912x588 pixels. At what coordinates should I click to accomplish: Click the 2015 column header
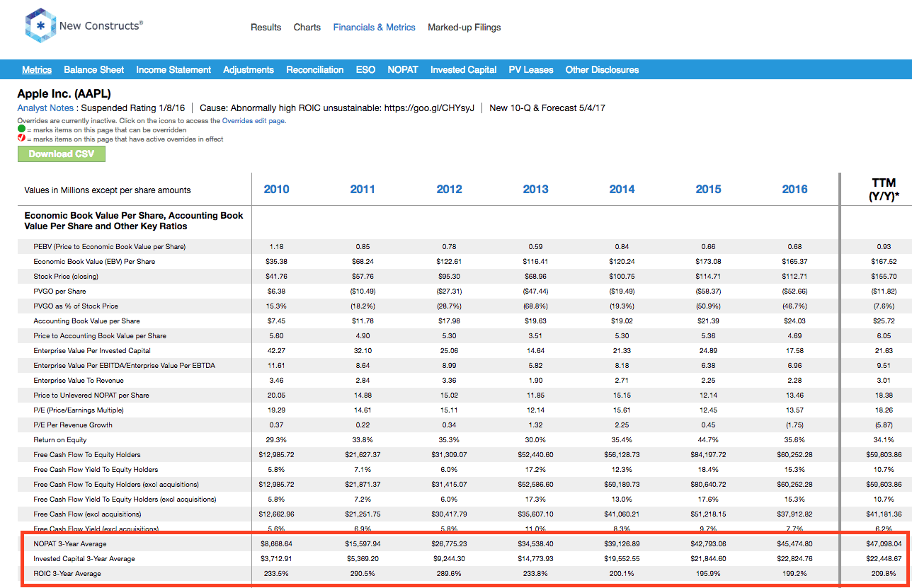(708, 189)
